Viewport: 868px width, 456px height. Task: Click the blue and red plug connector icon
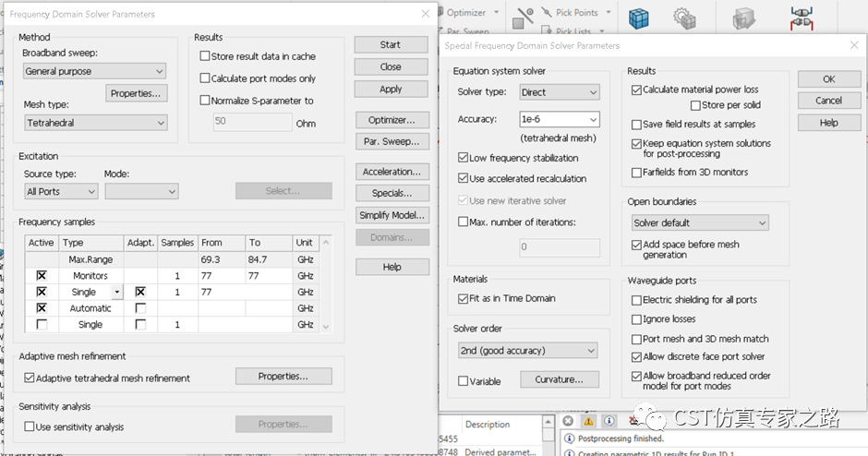pyautogui.click(x=801, y=18)
